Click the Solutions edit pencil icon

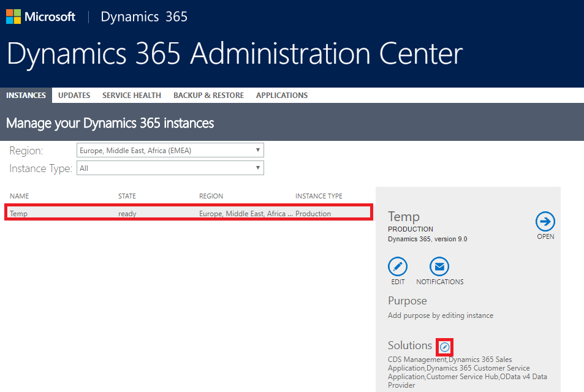pos(444,347)
